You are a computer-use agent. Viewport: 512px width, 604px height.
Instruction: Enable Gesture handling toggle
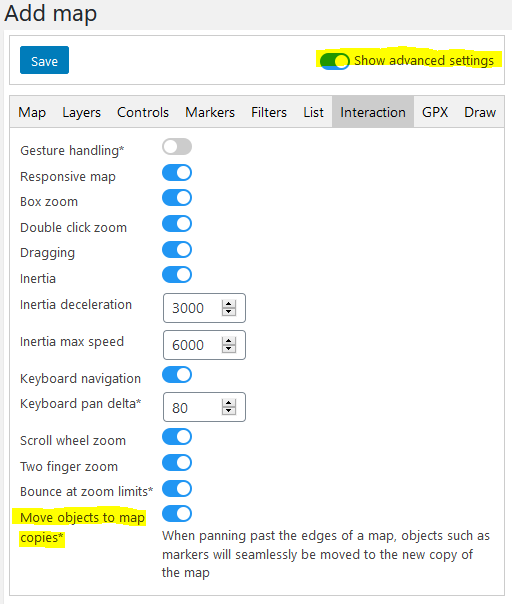pyautogui.click(x=177, y=147)
